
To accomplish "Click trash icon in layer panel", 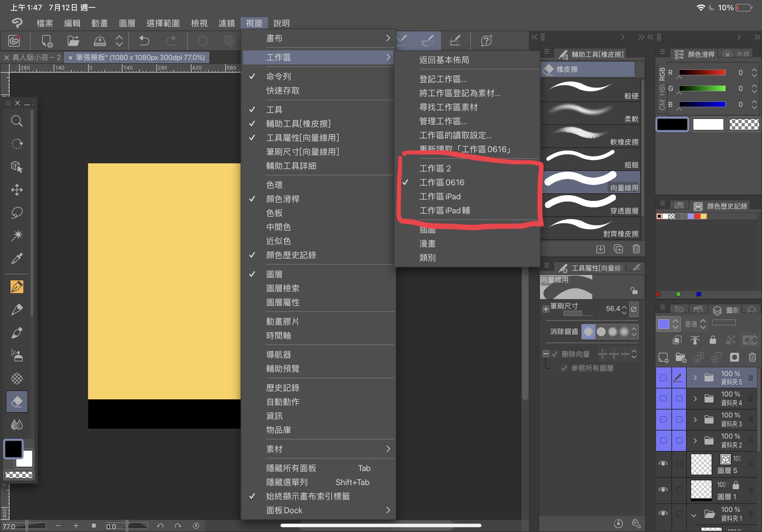I will click(752, 357).
